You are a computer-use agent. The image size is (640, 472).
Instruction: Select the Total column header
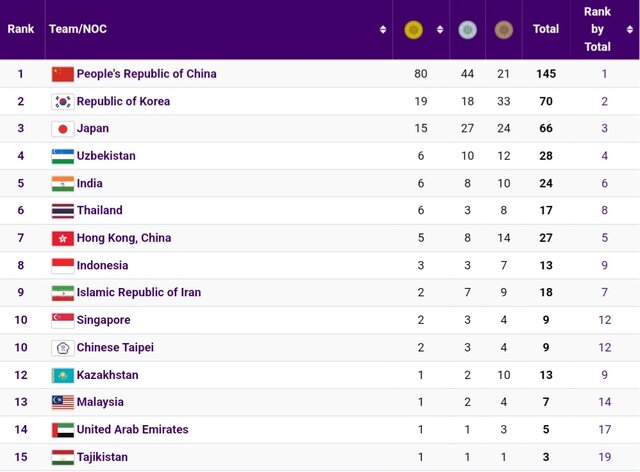546,30
